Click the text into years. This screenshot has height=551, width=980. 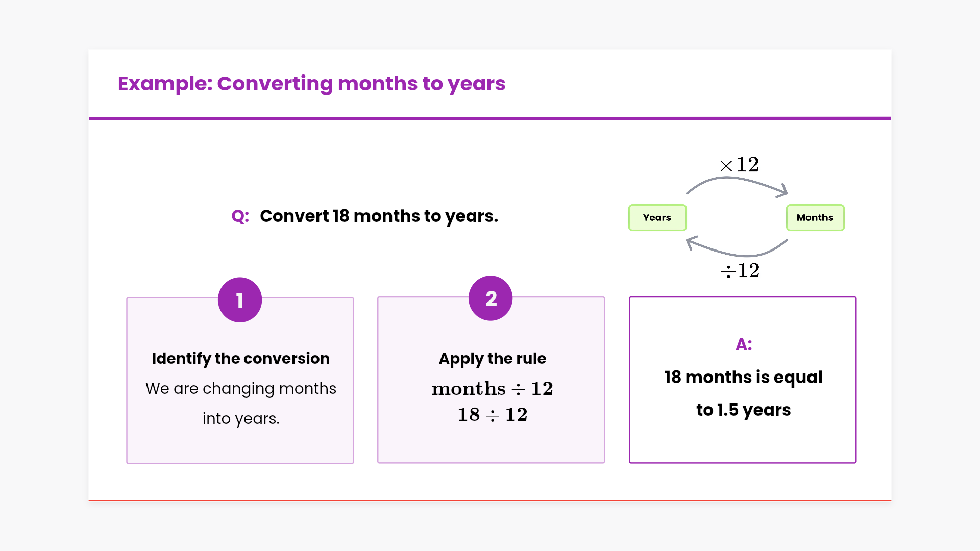tap(240, 419)
